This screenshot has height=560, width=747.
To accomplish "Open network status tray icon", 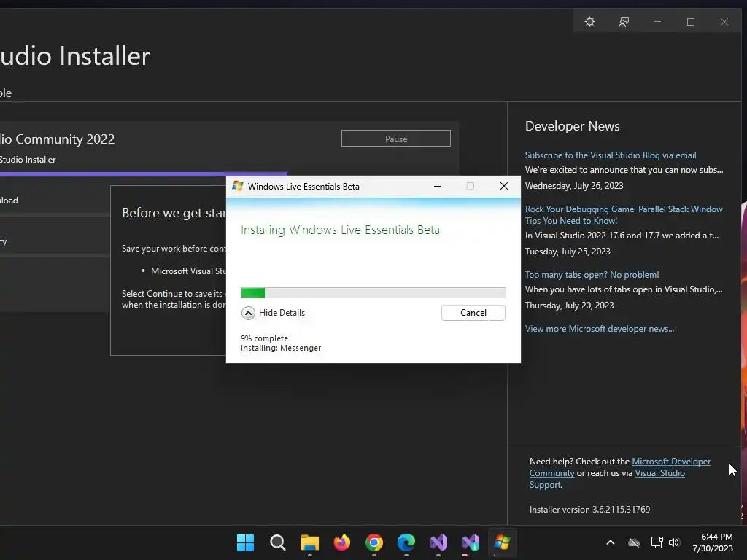I will click(657, 542).
